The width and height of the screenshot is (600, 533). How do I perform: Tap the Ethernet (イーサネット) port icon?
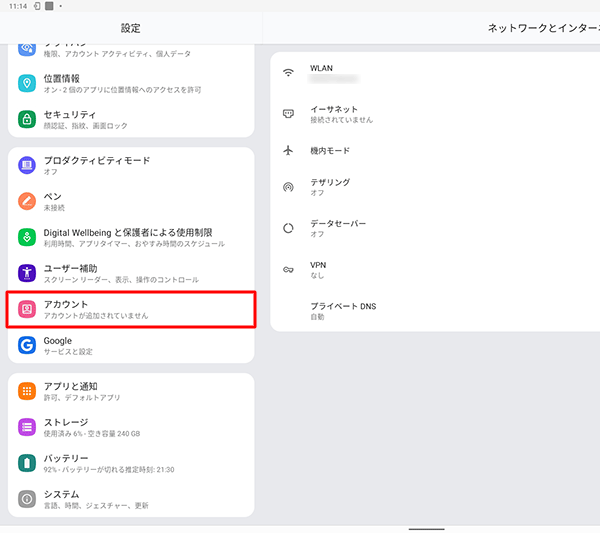click(288, 114)
